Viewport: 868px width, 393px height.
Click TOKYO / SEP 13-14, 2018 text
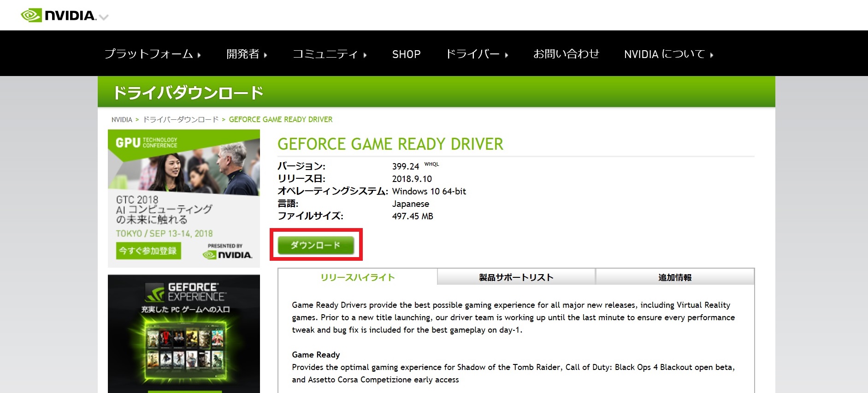click(164, 234)
